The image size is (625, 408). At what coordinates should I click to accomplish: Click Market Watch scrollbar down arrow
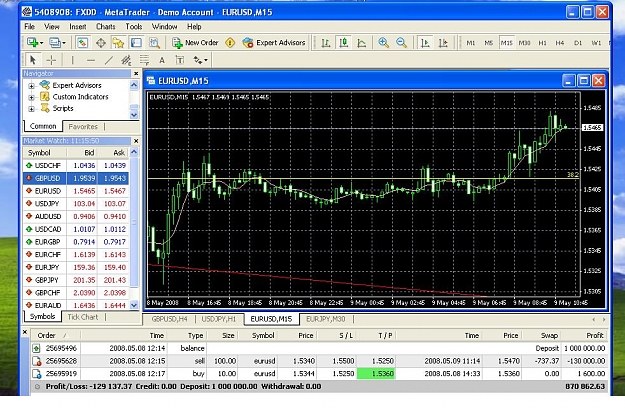[x=134, y=305]
